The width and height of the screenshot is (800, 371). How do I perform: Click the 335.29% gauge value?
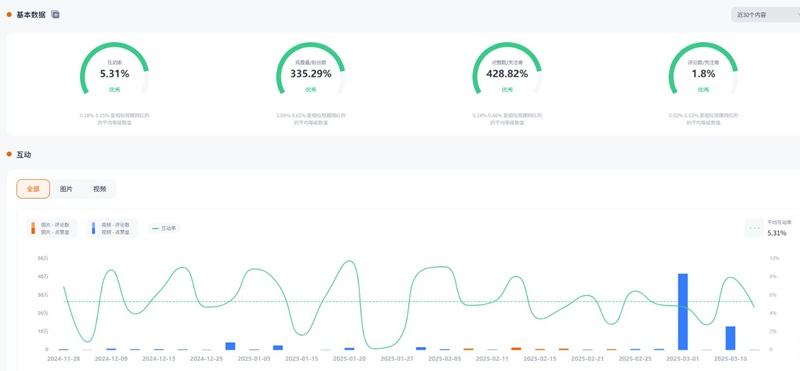point(311,73)
